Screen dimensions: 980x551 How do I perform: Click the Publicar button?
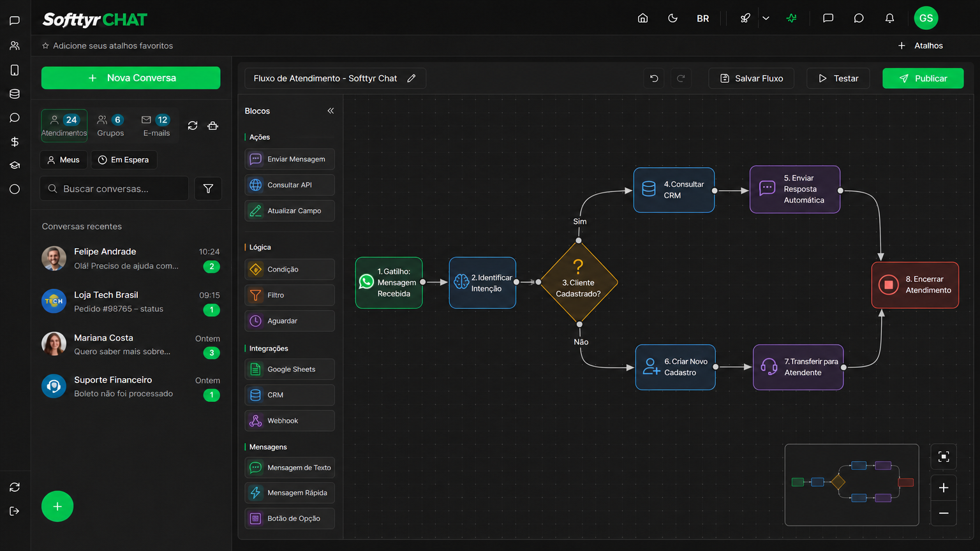[x=923, y=78]
